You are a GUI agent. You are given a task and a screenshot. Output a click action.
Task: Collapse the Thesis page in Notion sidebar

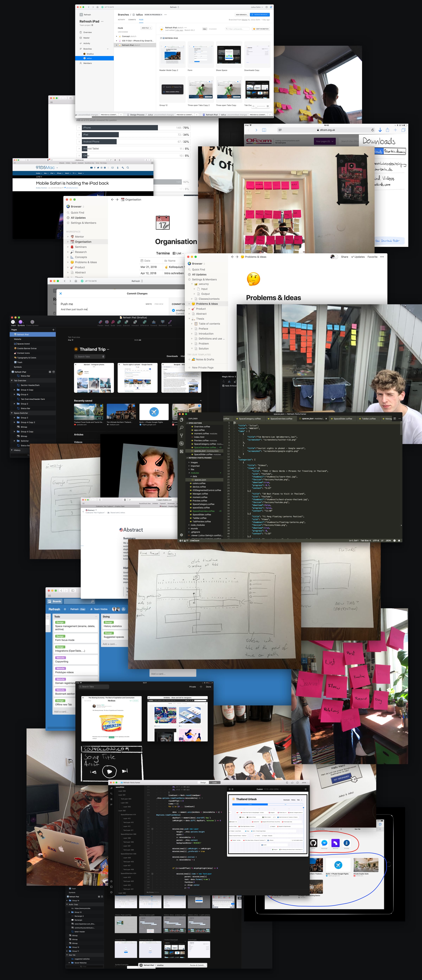pyautogui.click(x=189, y=319)
